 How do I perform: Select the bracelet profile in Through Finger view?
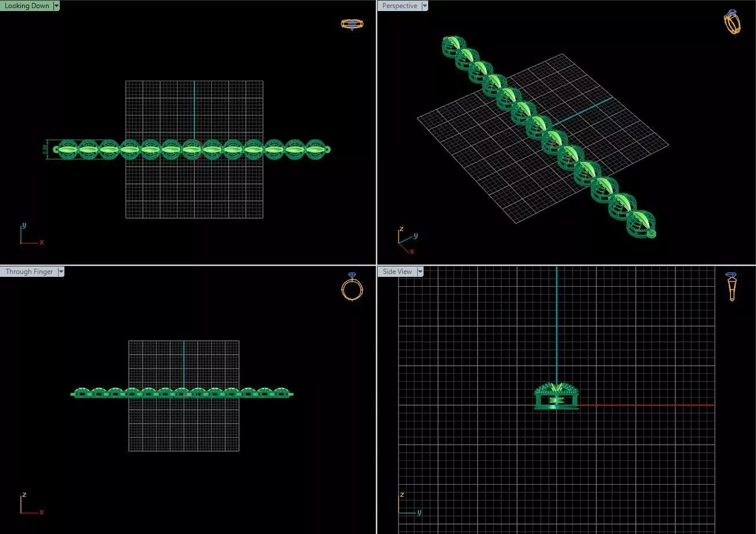(182, 392)
